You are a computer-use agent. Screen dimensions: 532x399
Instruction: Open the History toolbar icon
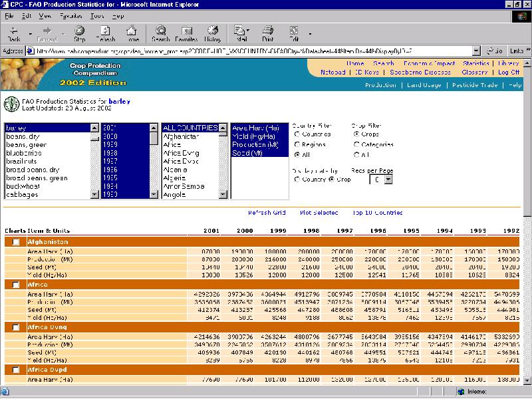pos(213,31)
